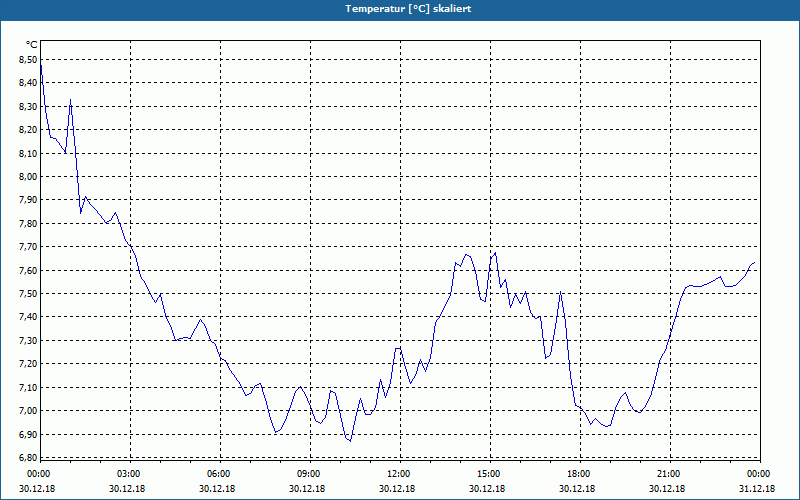Viewport: 800px width, 500px height.
Task: Pick the 8,00 temperature axis label
Action: (x=28, y=177)
